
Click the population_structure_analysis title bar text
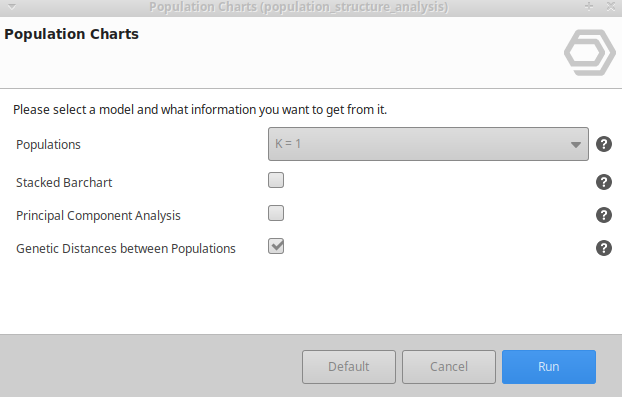354,7
